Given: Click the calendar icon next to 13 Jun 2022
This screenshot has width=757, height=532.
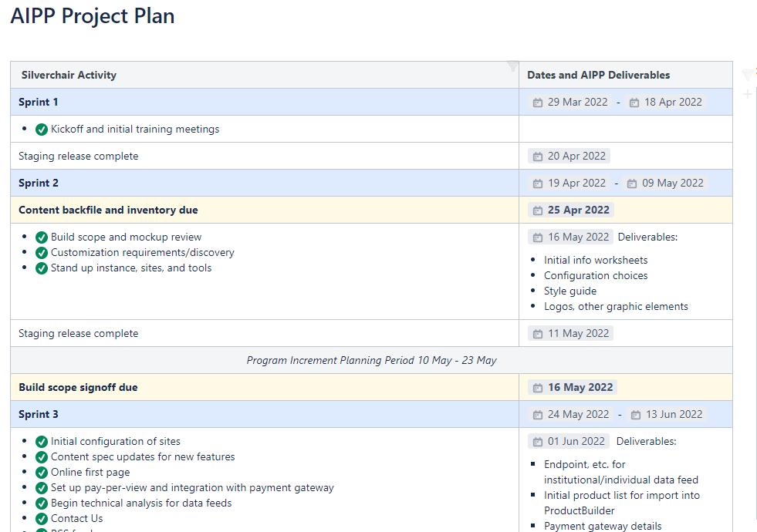Looking at the screenshot, I should (x=636, y=415).
